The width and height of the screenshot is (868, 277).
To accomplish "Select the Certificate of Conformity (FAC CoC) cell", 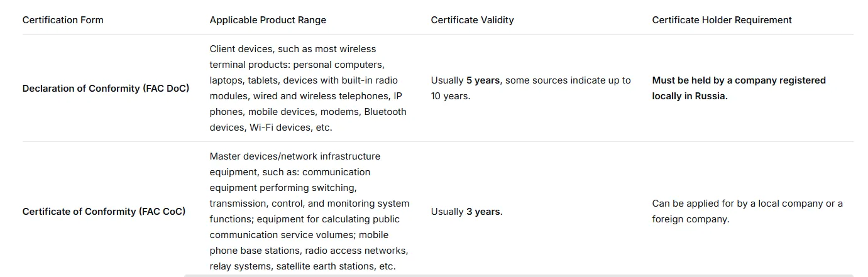I will tap(104, 212).
